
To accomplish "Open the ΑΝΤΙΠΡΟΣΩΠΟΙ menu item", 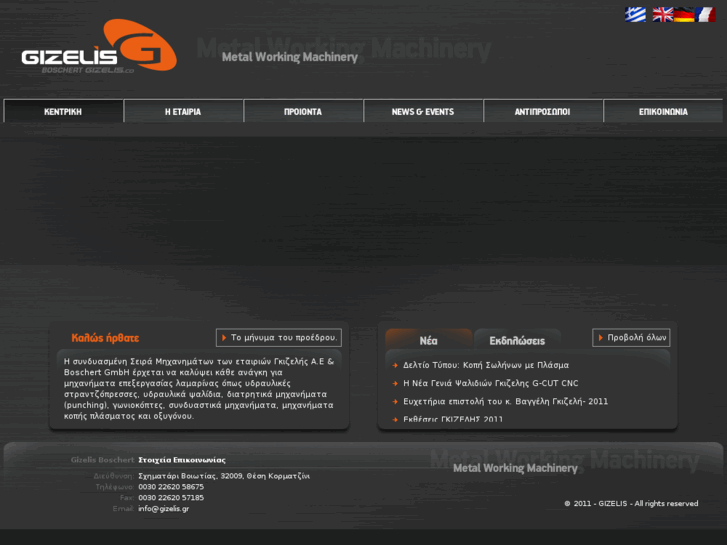I will pyautogui.click(x=542, y=111).
